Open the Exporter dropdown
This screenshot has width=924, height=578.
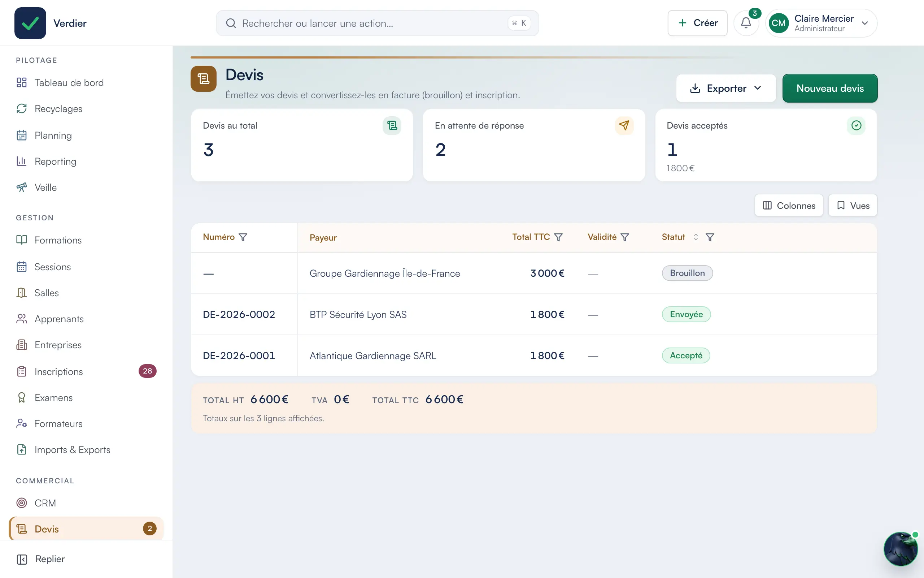click(x=726, y=88)
